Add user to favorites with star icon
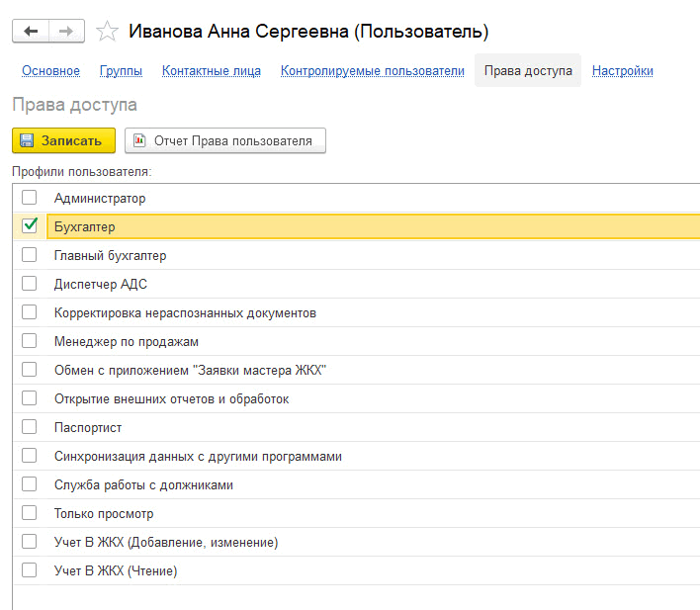Image resolution: width=700 pixels, height=610 pixels. 107,32
